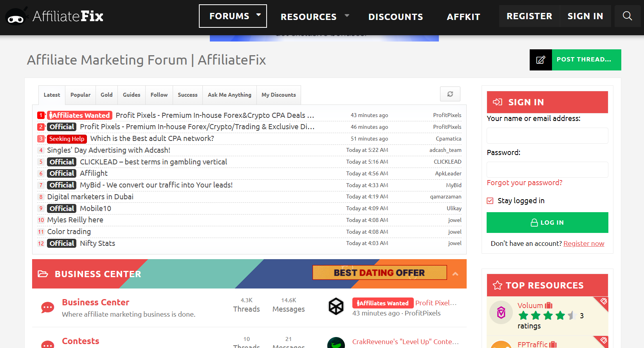This screenshot has height=348, width=644.
Task: Click the Voluum resource logo
Action: pyautogui.click(x=501, y=312)
